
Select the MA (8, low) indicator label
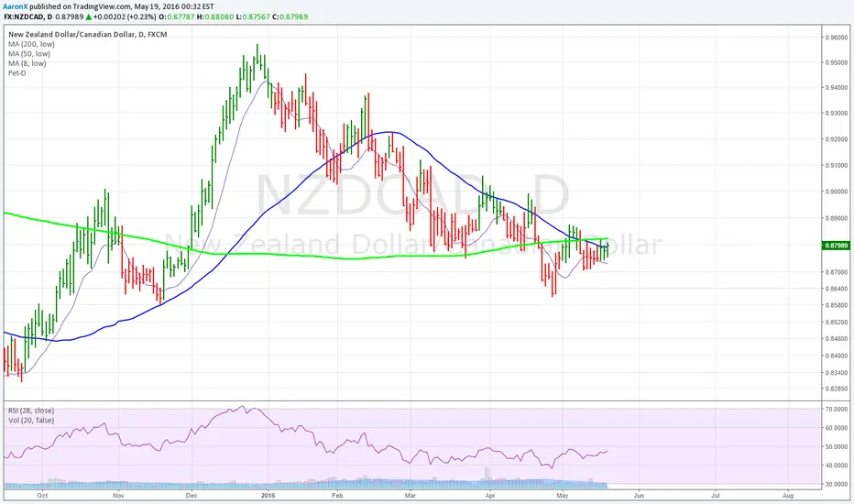[27, 63]
